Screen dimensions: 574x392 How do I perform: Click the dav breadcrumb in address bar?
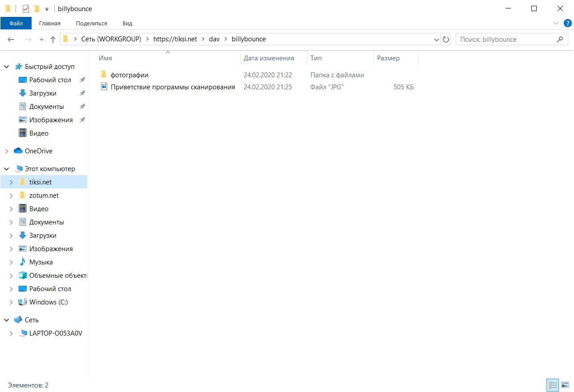[x=214, y=39]
